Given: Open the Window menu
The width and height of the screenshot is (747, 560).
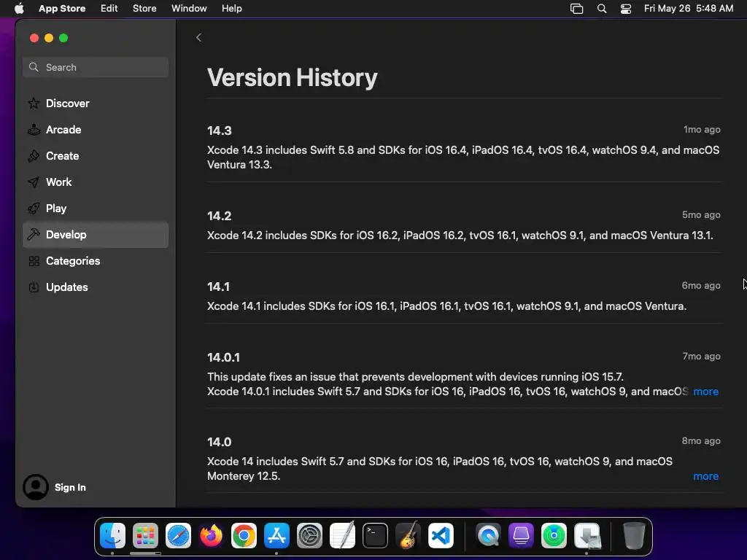Looking at the screenshot, I should coord(189,9).
